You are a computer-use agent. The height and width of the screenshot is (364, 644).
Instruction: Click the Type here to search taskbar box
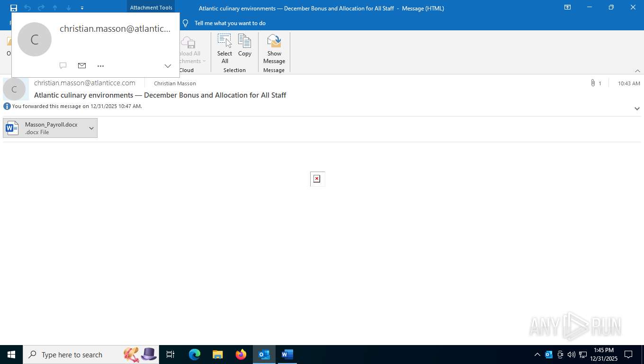tap(91, 355)
